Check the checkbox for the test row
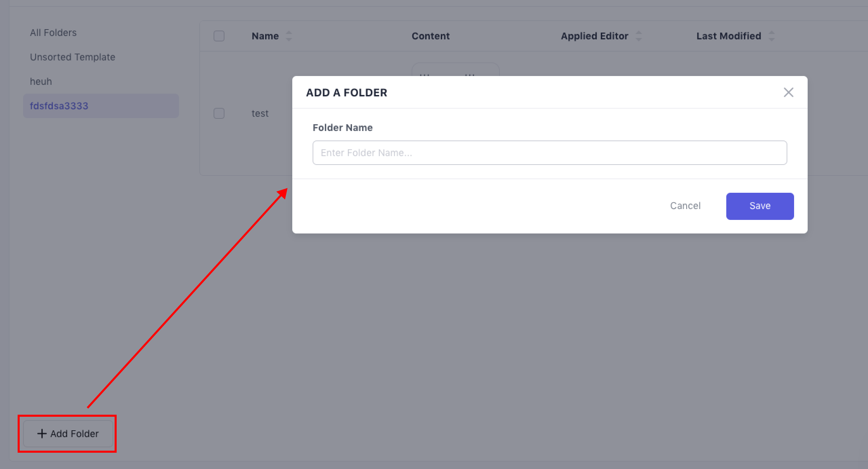Viewport: 868px width, 469px height. tap(219, 113)
